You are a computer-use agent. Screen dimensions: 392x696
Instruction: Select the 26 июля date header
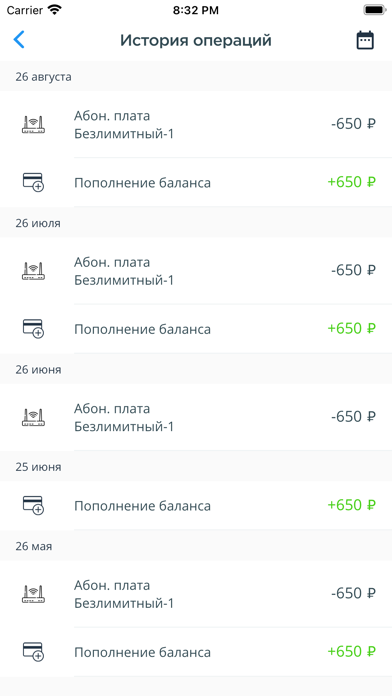point(38,223)
